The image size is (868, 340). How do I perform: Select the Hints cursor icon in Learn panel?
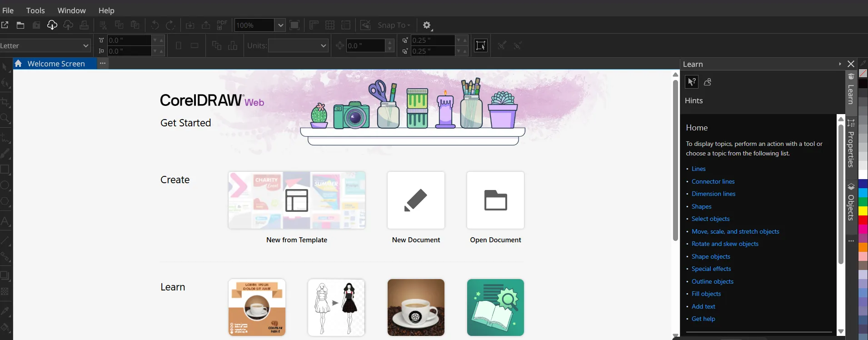[691, 82]
